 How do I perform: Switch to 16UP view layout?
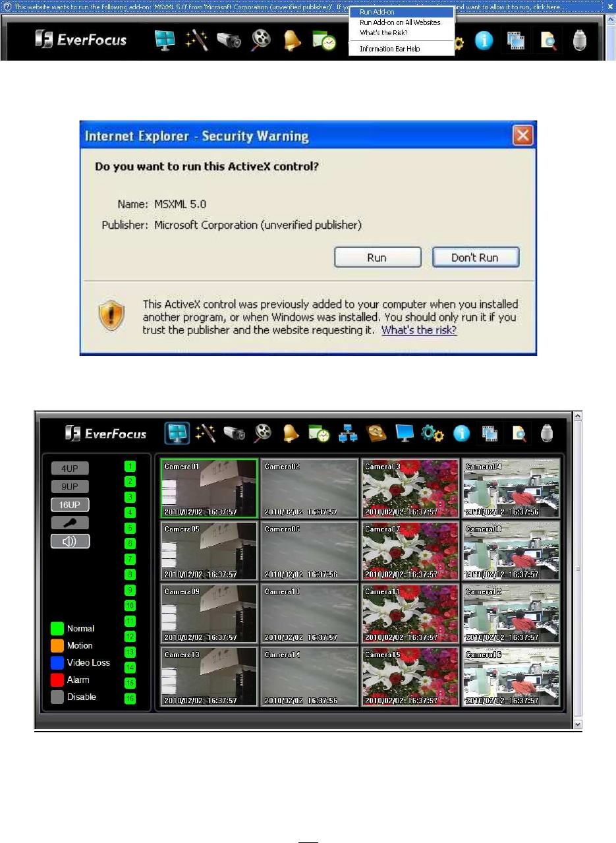tap(70, 505)
